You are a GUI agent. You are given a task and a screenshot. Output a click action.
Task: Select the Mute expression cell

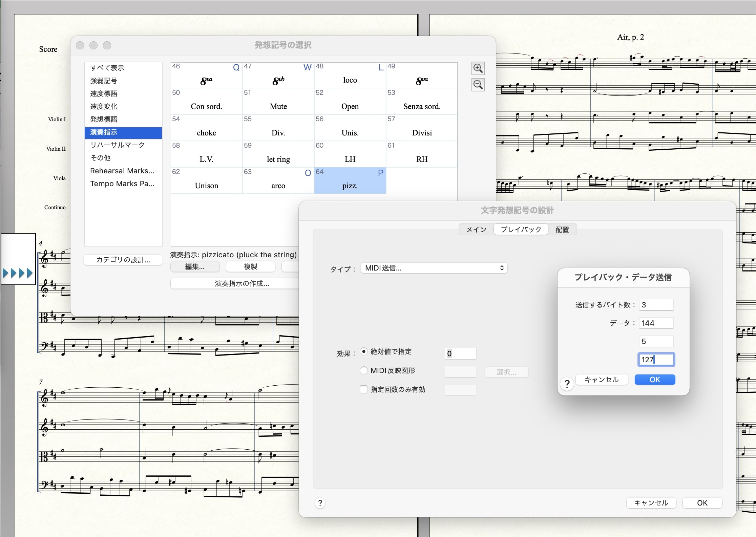pos(278,101)
